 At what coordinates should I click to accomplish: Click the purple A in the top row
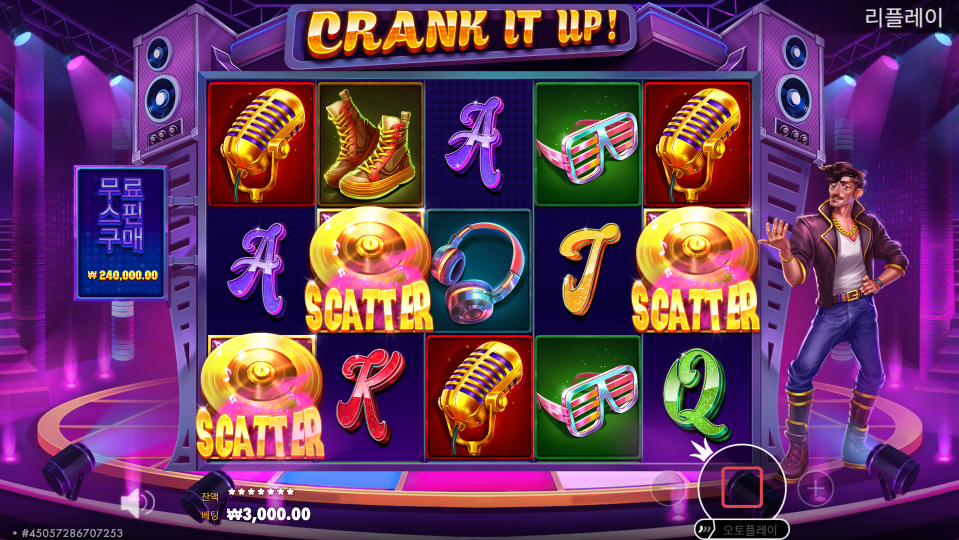(x=478, y=144)
